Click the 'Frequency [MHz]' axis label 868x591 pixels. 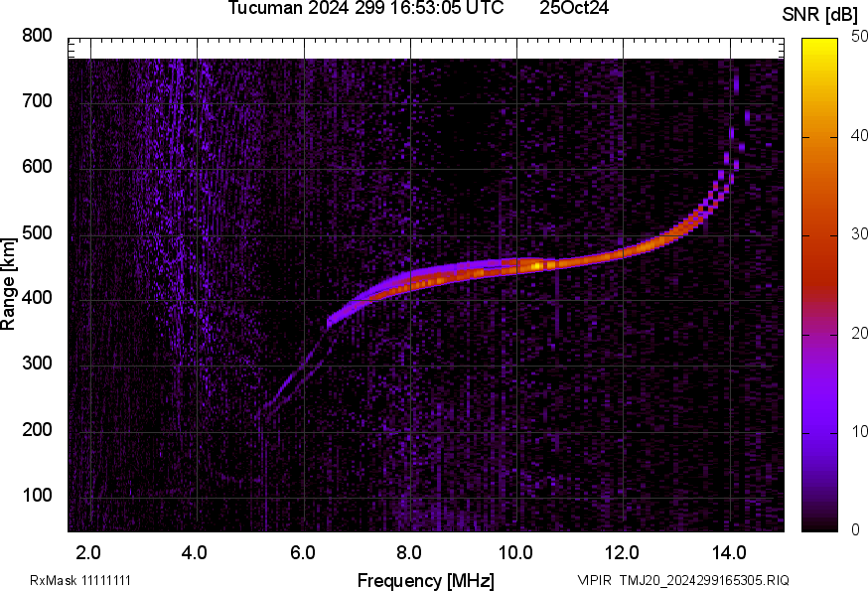[426, 580]
